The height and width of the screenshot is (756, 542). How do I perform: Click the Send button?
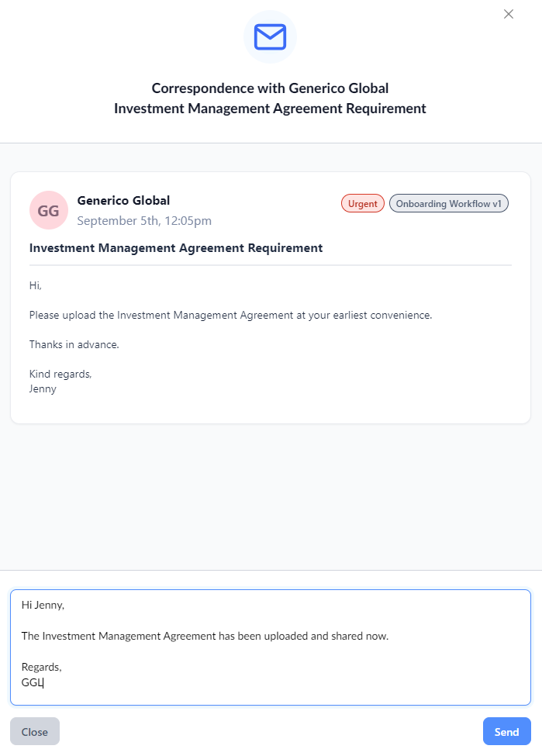tap(507, 731)
